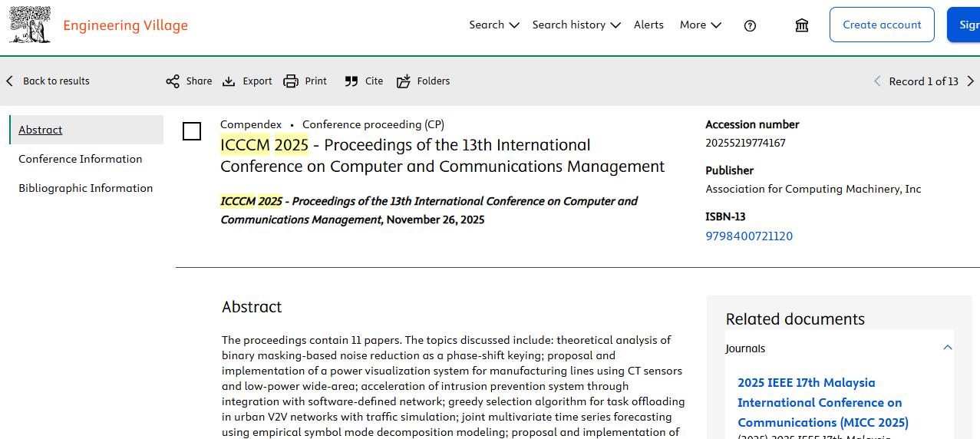This screenshot has width=980, height=439.
Task: Click the institution building icon
Action: [802, 25]
